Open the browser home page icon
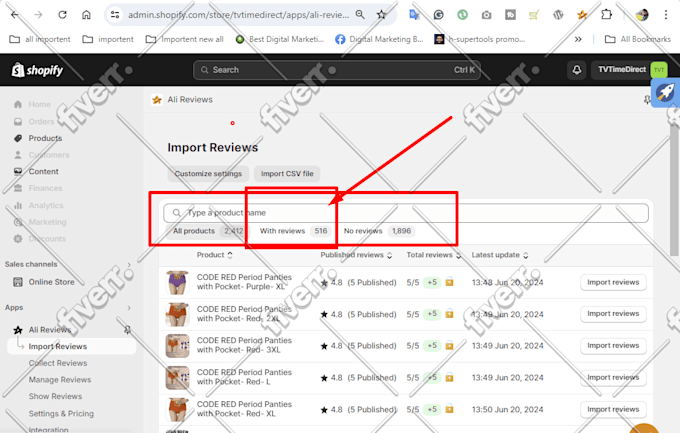680x433 pixels. 86,15
